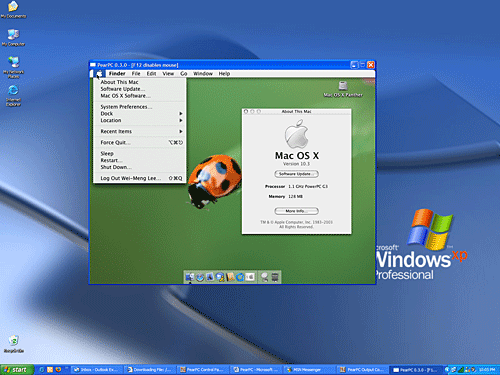Switch to Downloading File taskbar button
Image resolution: width=500 pixels, height=375 pixels.
coord(151,370)
